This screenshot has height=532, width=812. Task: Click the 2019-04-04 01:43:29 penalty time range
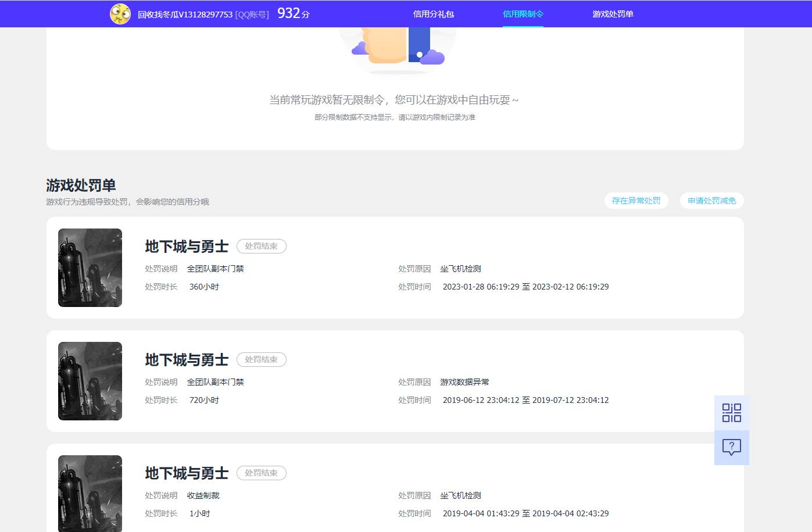point(526,513)
